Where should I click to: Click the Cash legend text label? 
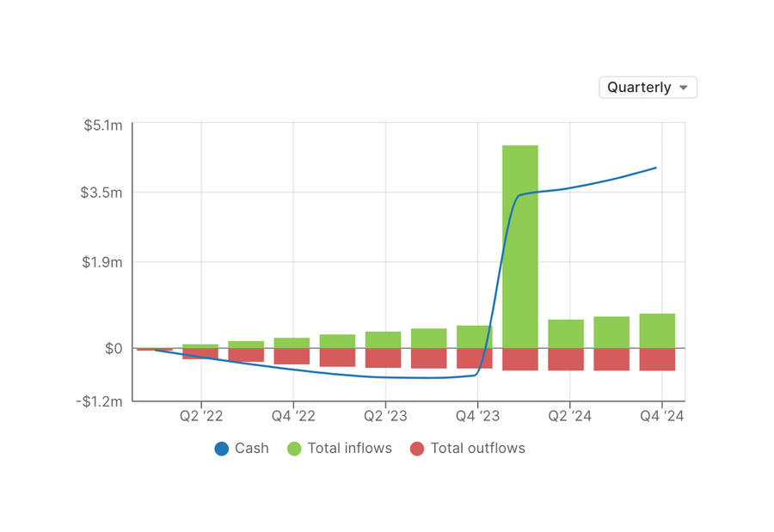252,448
